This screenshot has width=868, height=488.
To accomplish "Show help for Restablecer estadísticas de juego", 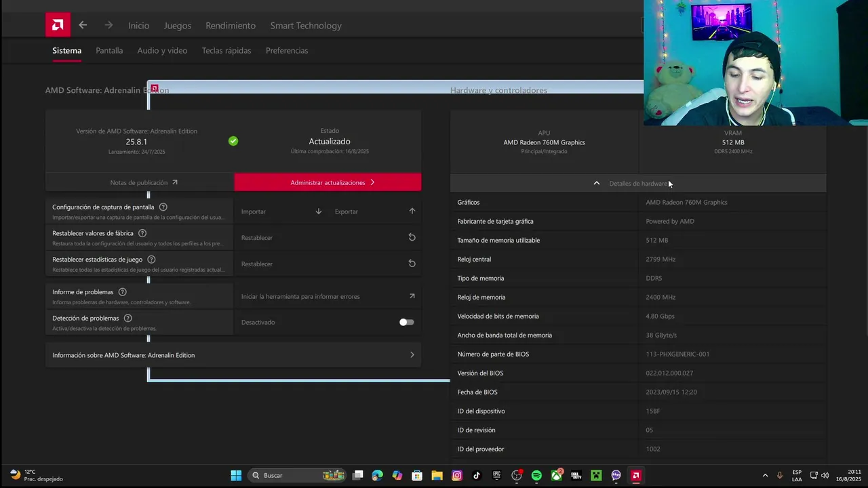I will coord(151,260).
